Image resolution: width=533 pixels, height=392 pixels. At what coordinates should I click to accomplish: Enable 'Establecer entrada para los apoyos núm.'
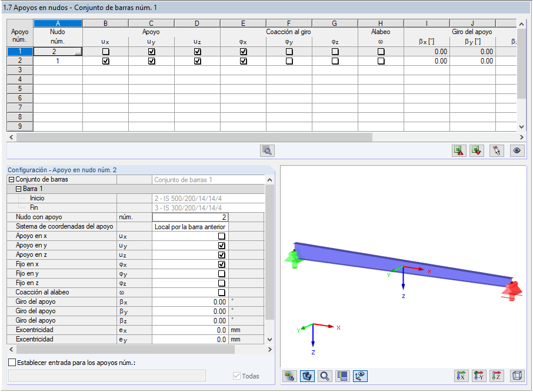coord(12,363)
